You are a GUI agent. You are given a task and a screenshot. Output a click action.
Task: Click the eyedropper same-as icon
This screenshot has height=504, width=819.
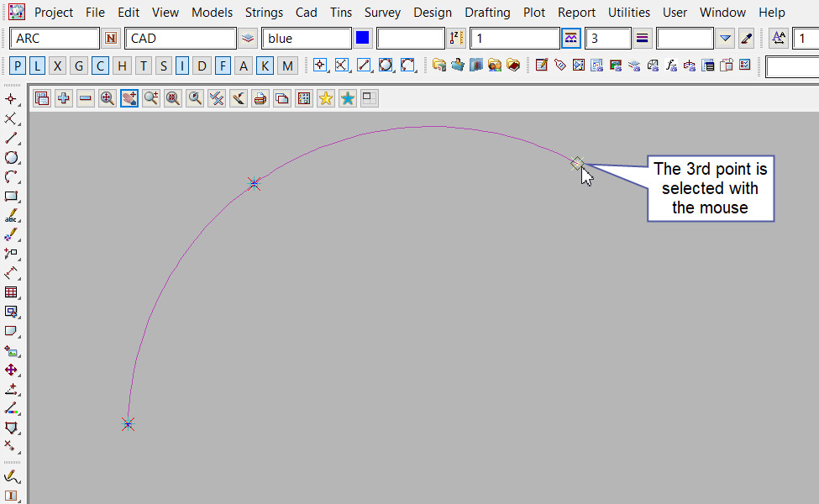click(746, 39)
